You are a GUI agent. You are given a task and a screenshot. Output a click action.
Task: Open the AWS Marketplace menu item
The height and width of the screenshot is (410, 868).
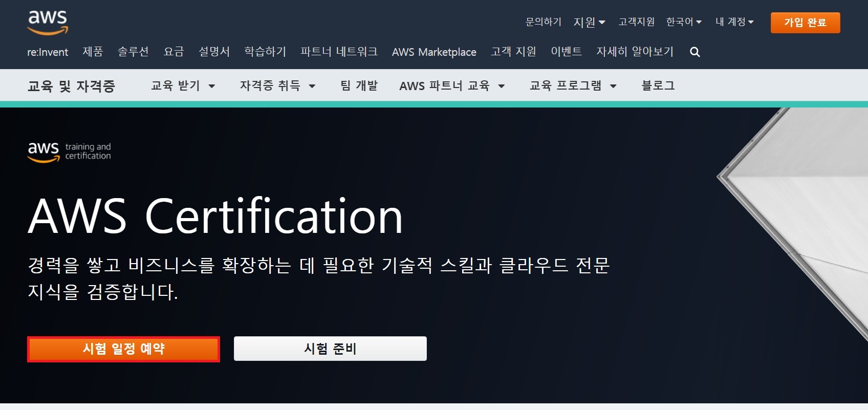[434, 52]
